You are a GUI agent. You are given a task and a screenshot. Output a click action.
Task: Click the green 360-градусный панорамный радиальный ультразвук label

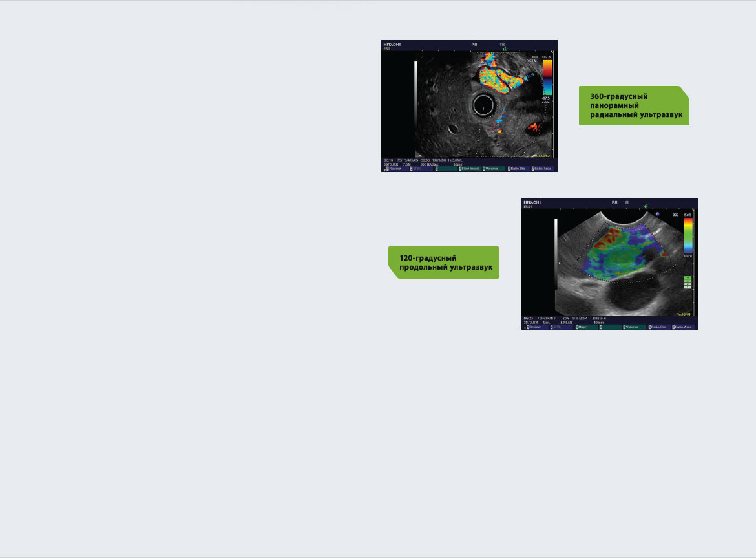click(x=633, y=106)
